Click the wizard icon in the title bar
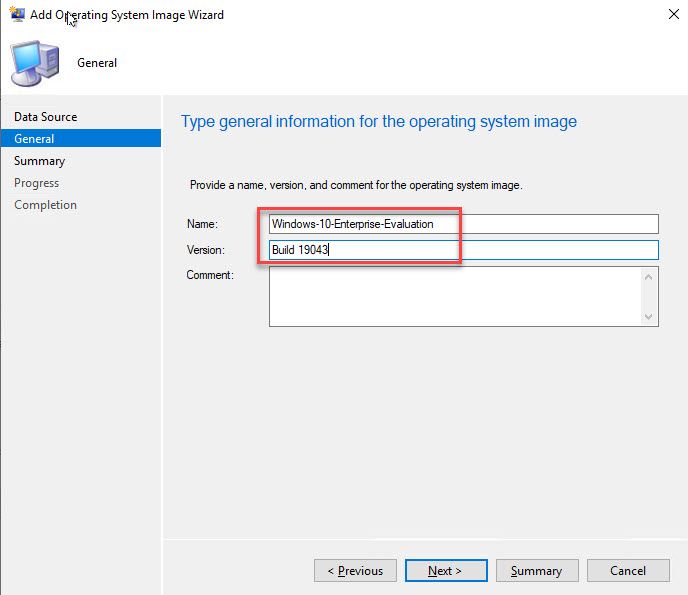The height and width of the screenshot is (595, 688). [17, 15]
